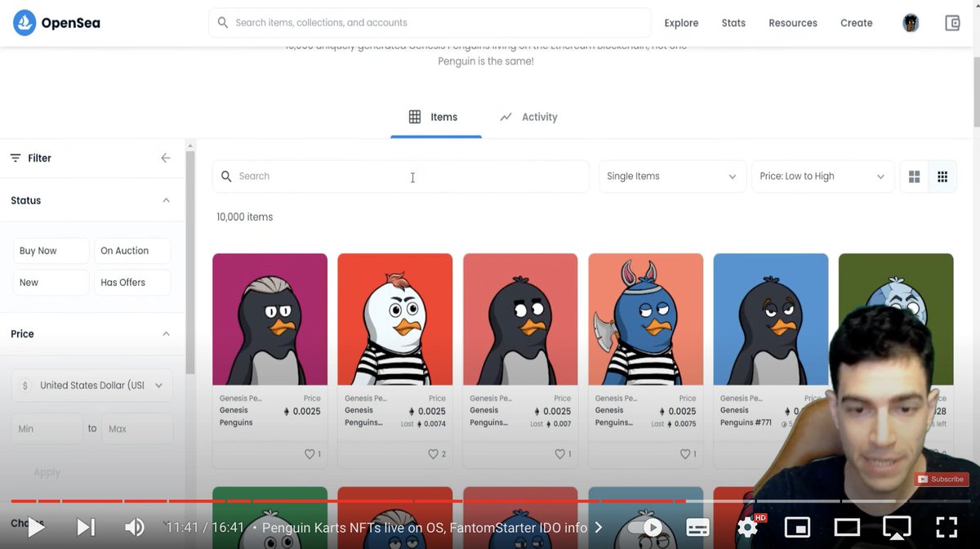This screenshot has height=549, width=980.
Task: Click the Filter heading label
Action: coord(39,158)
